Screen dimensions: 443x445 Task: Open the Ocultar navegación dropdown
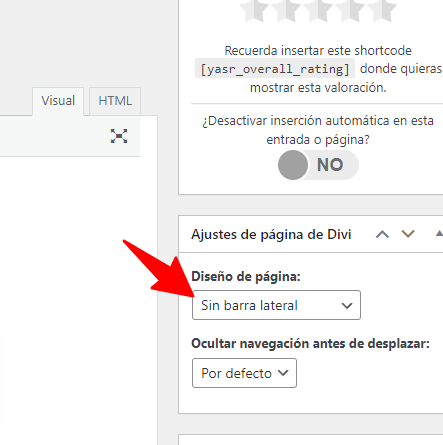244,373
